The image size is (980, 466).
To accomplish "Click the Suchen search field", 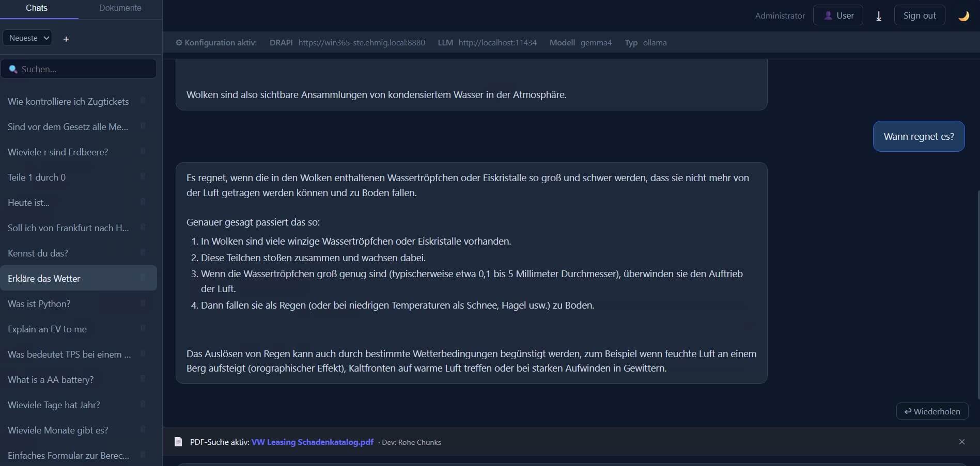I will click(79, 69).
